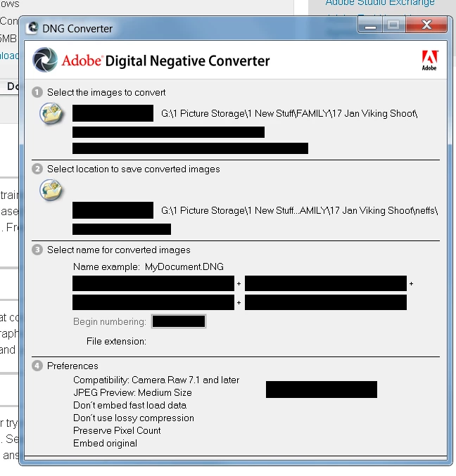
Task: Click Select location to save converted images heading
Action: coord(134,169)
